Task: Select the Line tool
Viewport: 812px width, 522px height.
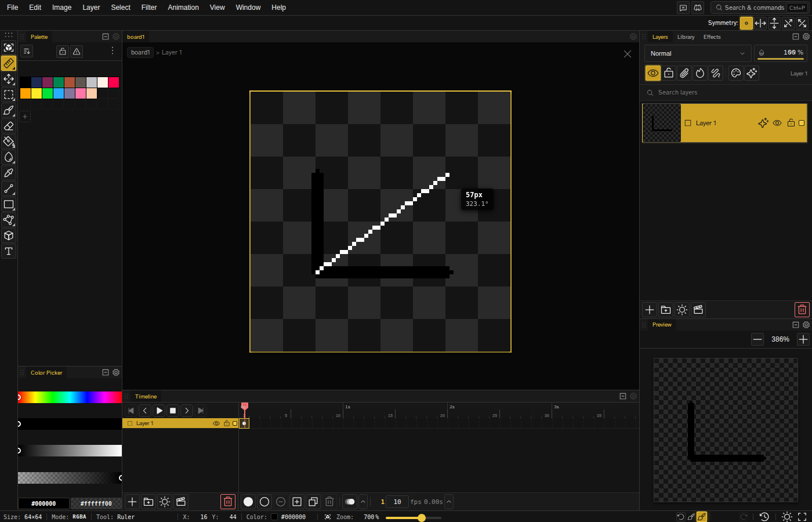Action: [9, 188]
